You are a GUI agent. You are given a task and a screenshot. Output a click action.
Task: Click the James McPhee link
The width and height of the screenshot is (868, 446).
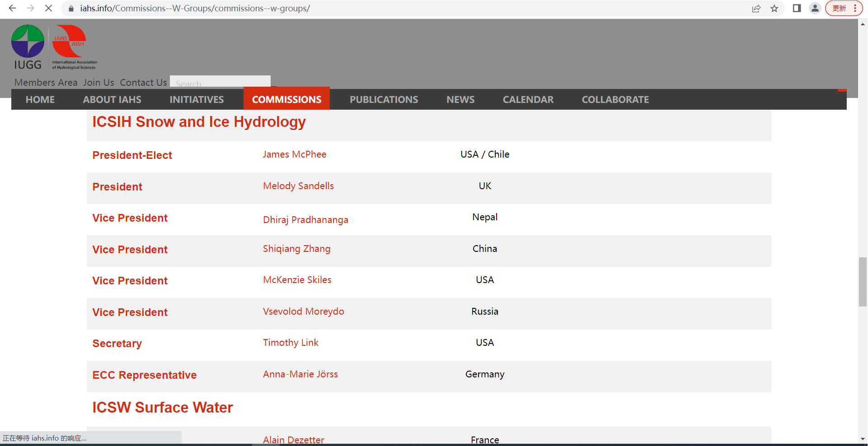click(294, 154)
